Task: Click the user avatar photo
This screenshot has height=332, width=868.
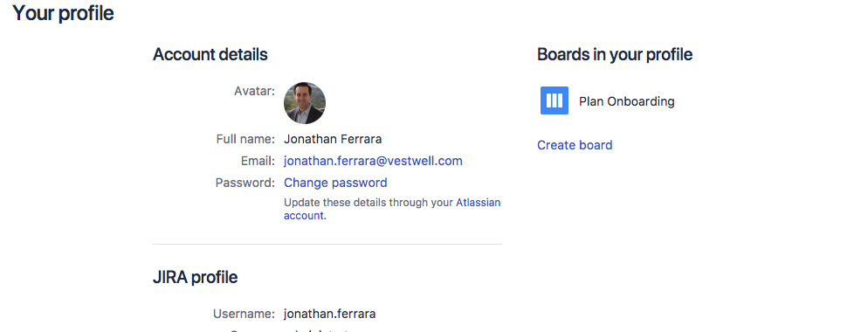Action: coord(305,103)
